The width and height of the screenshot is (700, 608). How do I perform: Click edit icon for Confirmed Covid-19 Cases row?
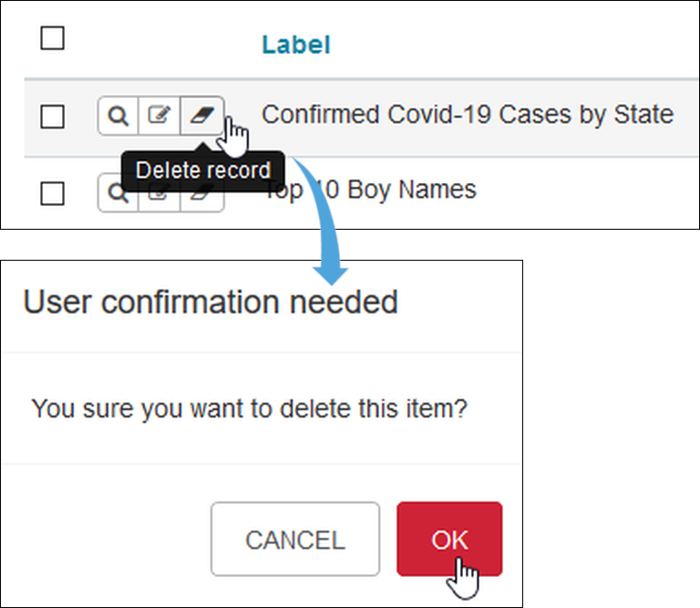pyautogui.click(x=160, y=116)
